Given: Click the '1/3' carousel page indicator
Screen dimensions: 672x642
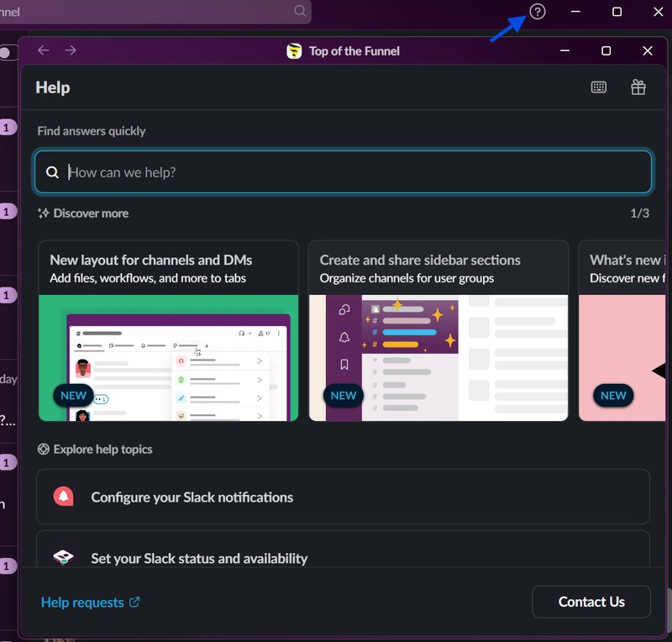Looking at the screenshot, I should coord(639,213).
